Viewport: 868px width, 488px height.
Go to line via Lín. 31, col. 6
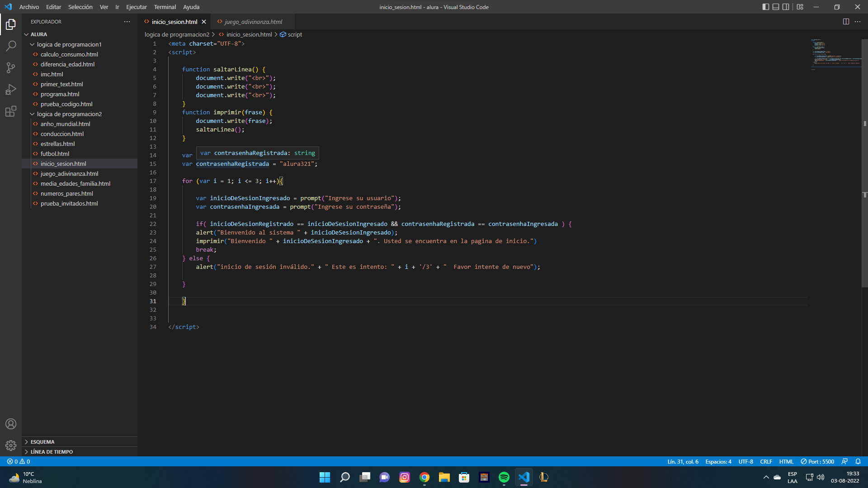click(683, 461)
